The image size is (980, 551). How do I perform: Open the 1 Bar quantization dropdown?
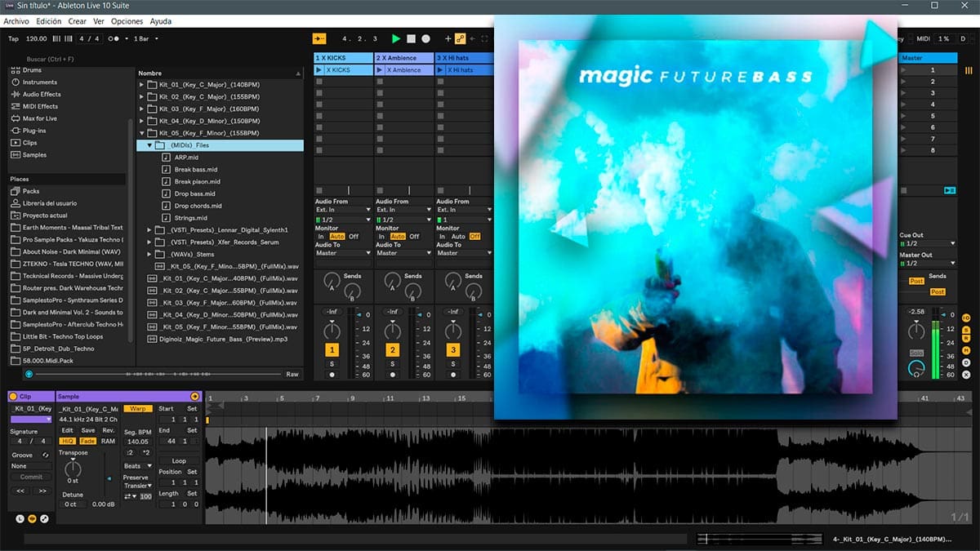coord(146,38)
